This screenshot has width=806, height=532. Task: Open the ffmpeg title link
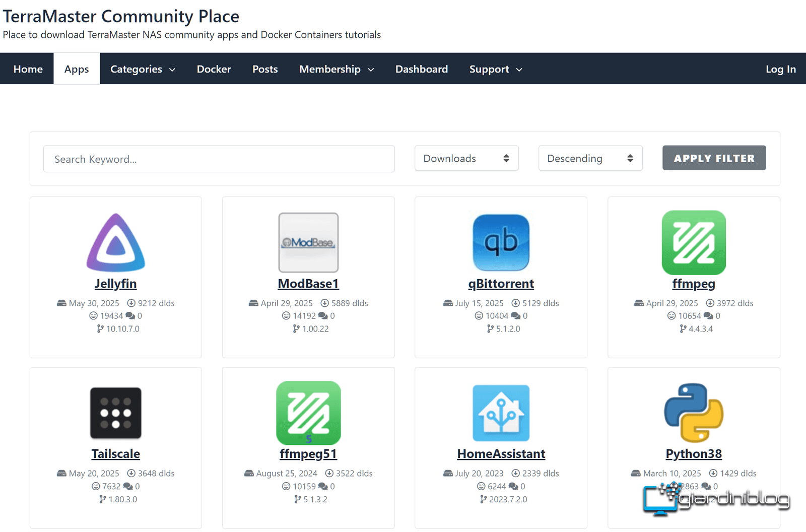pos(694,284)
